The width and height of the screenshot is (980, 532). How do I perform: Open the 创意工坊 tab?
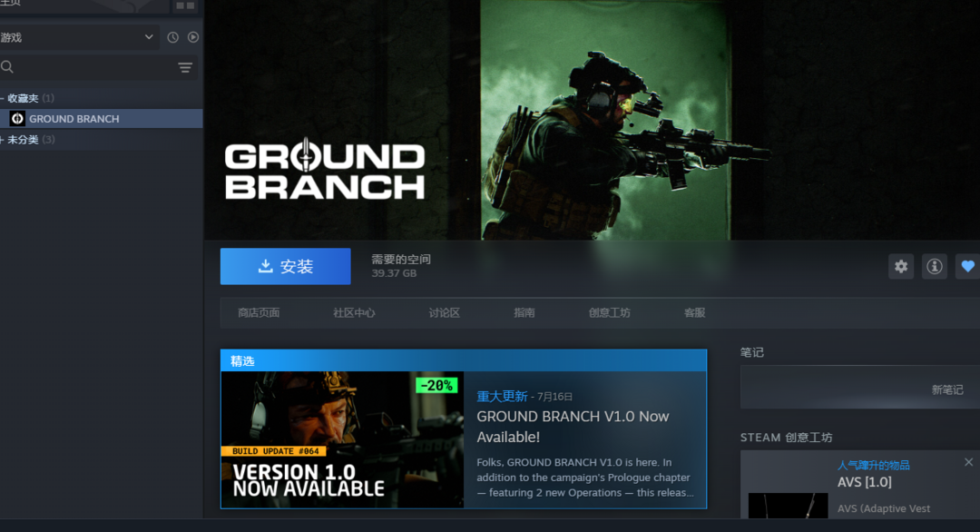pyautogui.click(x=610, y=312)
